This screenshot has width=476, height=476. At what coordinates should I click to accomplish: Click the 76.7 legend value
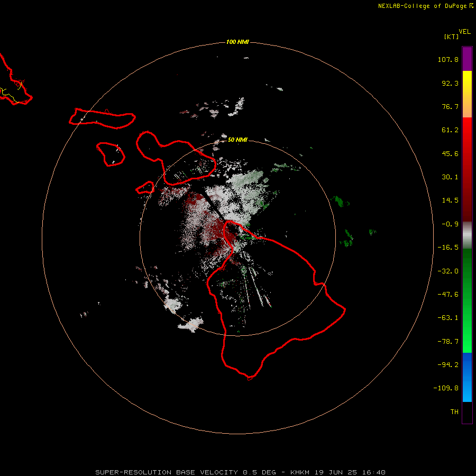point(450,106)
